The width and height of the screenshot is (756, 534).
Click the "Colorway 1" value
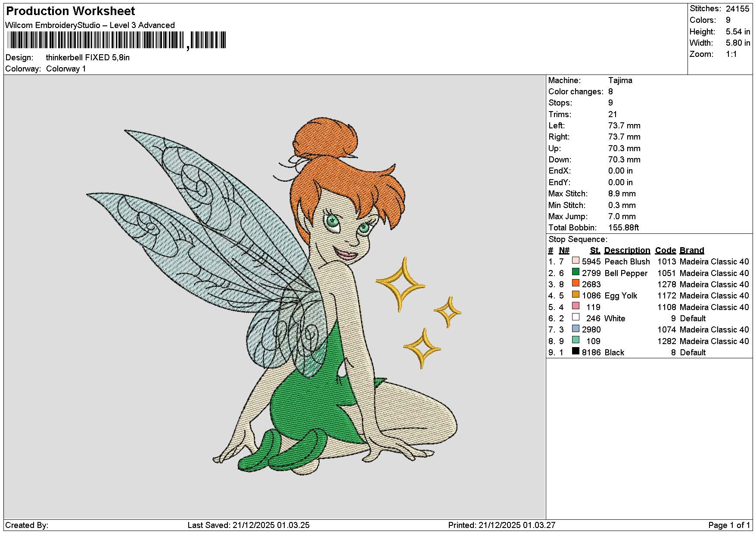(66, 69)
